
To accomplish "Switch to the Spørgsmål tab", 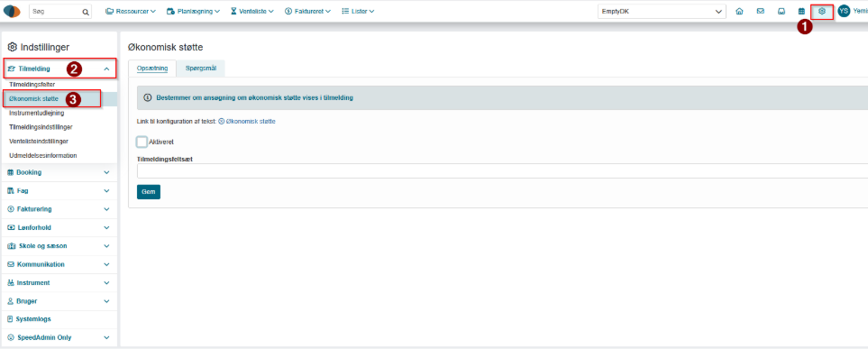I will (201, 68).
